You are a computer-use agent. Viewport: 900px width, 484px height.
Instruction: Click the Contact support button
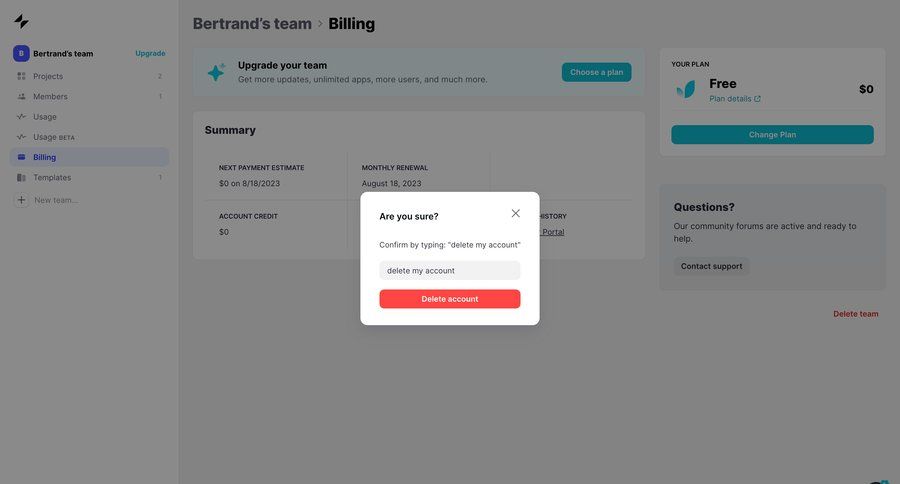[711, 266]
